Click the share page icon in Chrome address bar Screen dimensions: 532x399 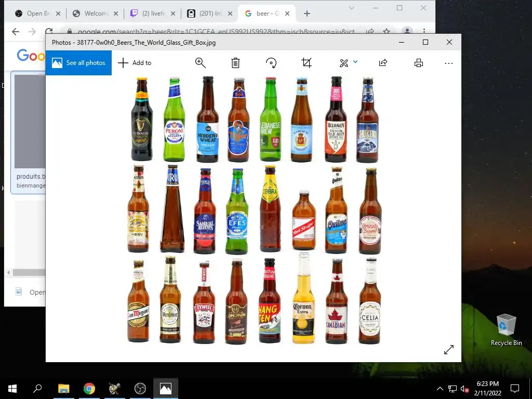pos(370,31)
